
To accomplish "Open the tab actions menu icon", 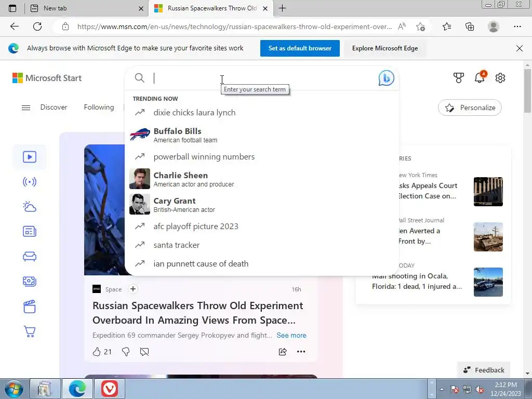I will 12,8.
